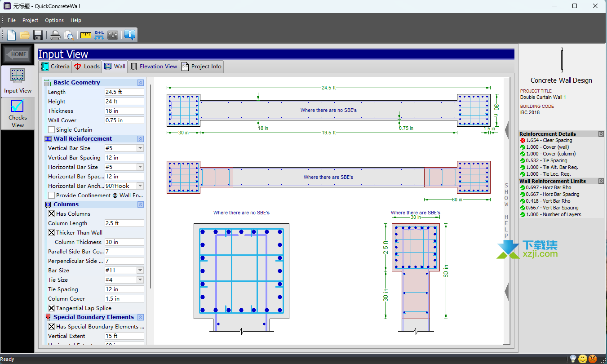Collapse the Wall Reinforcement section
The width and height of the screenshot is (607, 364).
coord(141,139)
